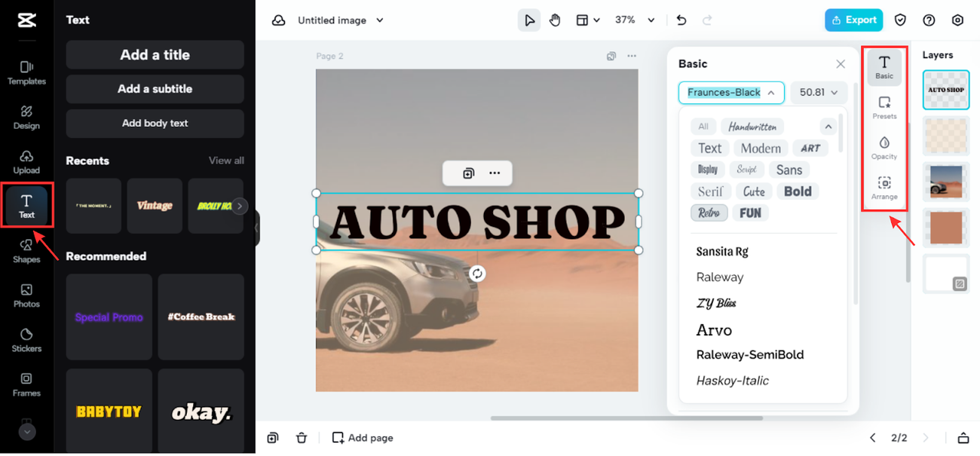This screenshot has width=980, height=456.
Task: Click rotate handle below AUTO SHOP text
Action: coord(477,274)
